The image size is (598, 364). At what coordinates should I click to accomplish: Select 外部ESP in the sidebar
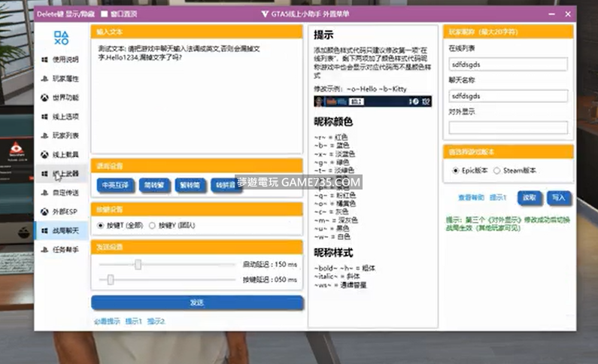[x=61, y=211]
